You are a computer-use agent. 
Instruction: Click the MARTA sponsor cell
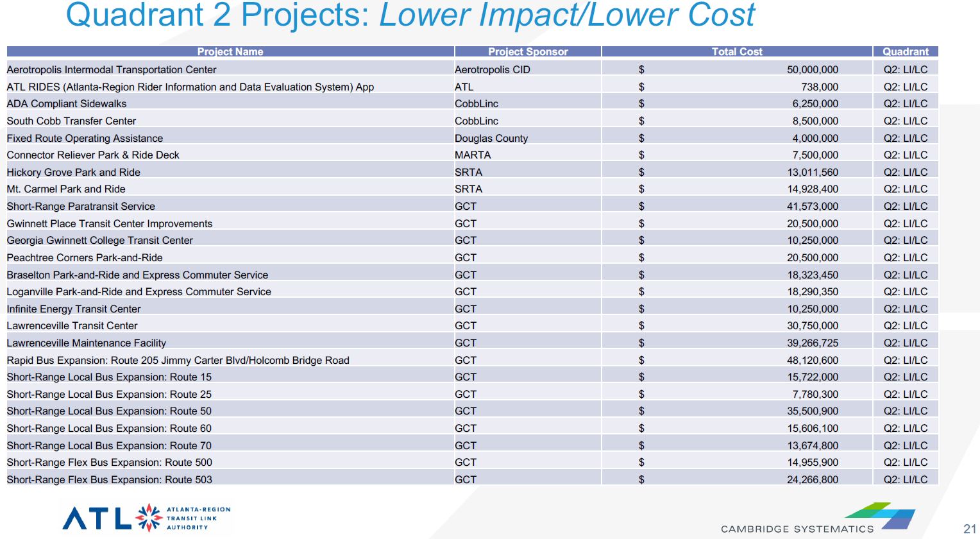[473, 155]
